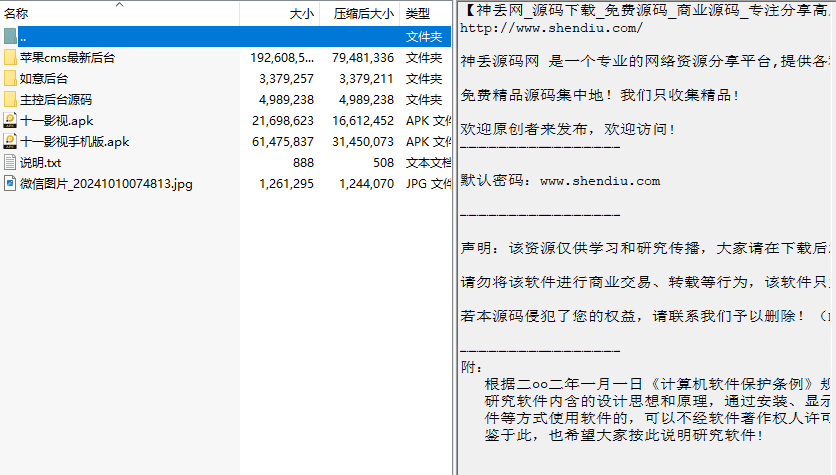Select the 主控后台源码 folder icon
This screenshot has height=475, width=836.
click(10, 100)
